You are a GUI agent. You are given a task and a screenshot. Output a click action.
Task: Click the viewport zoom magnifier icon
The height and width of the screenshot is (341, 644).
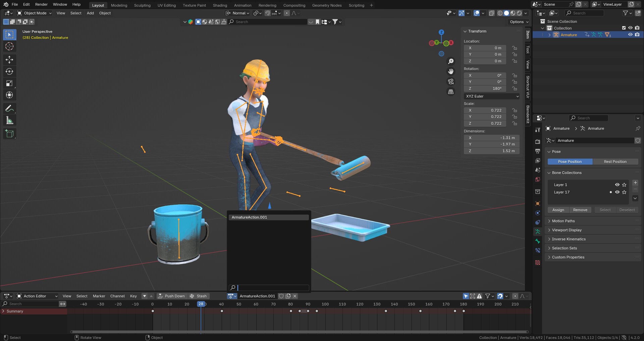pos(451,61)
